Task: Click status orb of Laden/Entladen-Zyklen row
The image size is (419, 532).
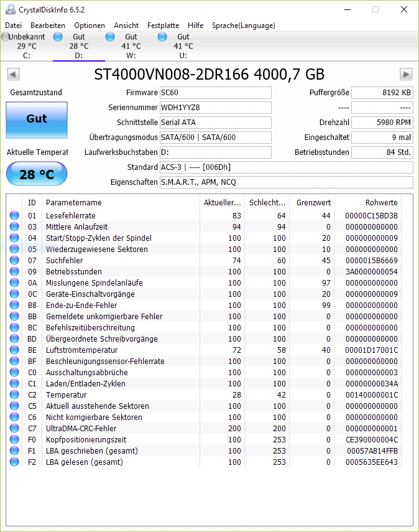Action: point(14,383)
